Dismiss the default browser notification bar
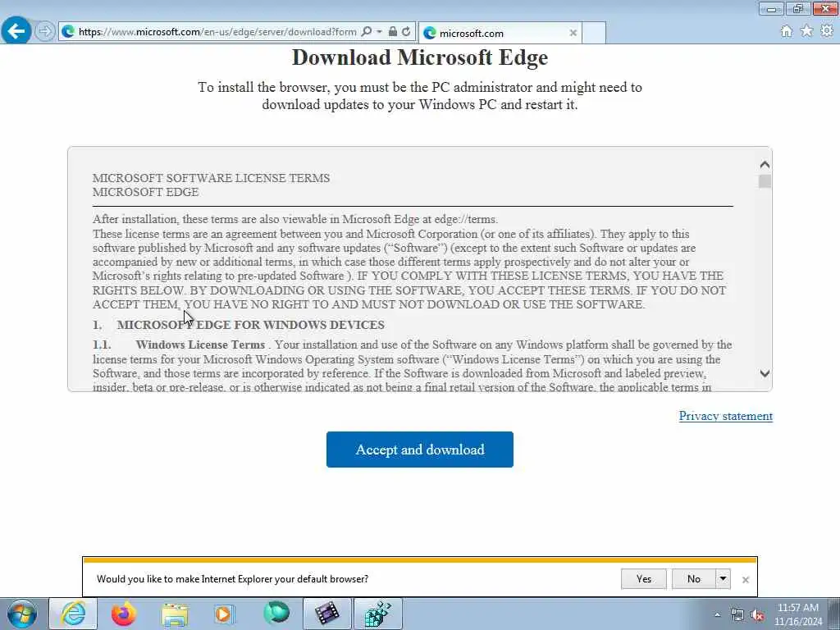Viewport: 840px width, 630px height. [x=745, y=580]
